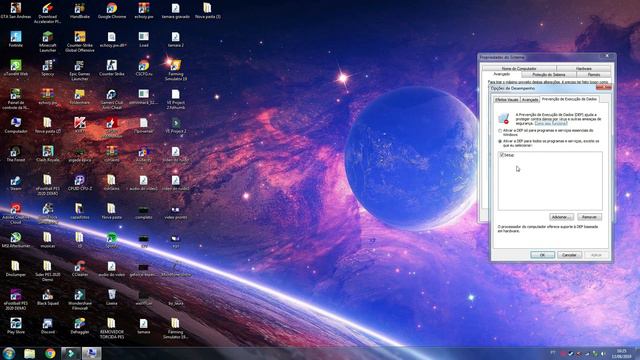Image resolution: width=640 pixels, height=360 pixels.
Task: Select the Black Squad desktop icon
Action: pos(48,298)
